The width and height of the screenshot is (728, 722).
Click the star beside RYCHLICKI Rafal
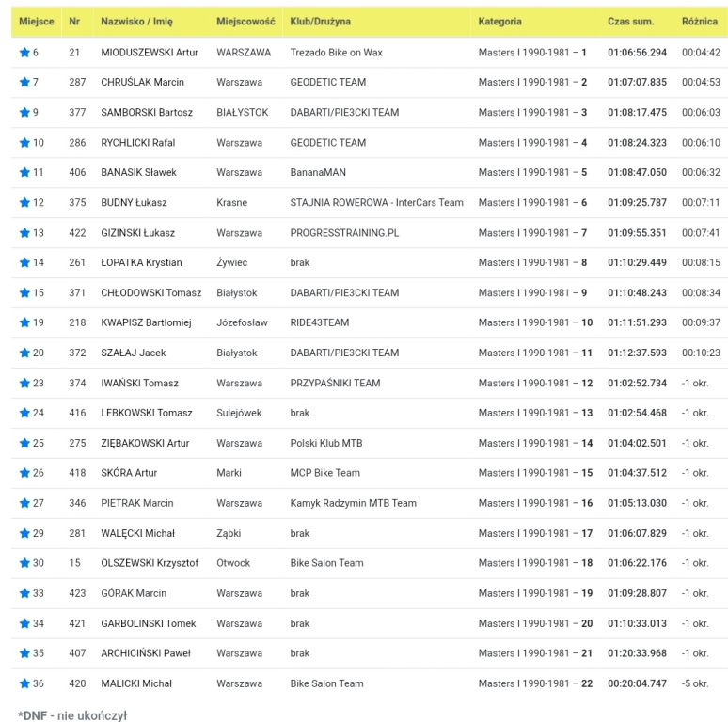pyautogui.click(x=24, y=143)
